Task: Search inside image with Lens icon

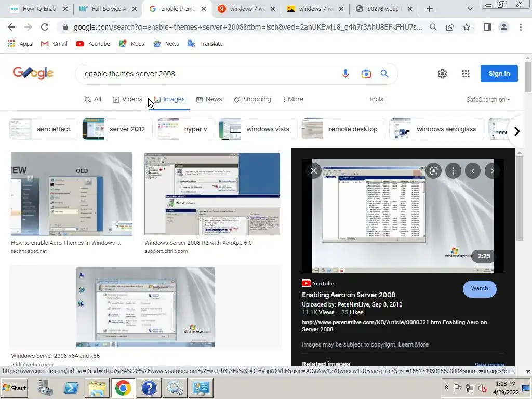Action: point(434,170)
